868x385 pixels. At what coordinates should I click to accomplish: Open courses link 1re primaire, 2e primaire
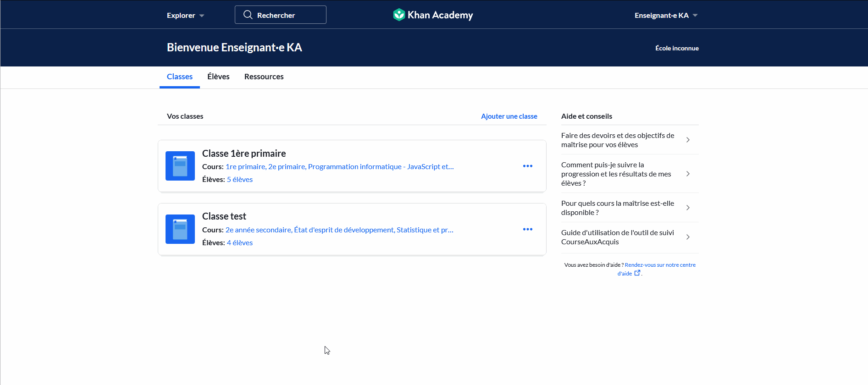[340, 166]
